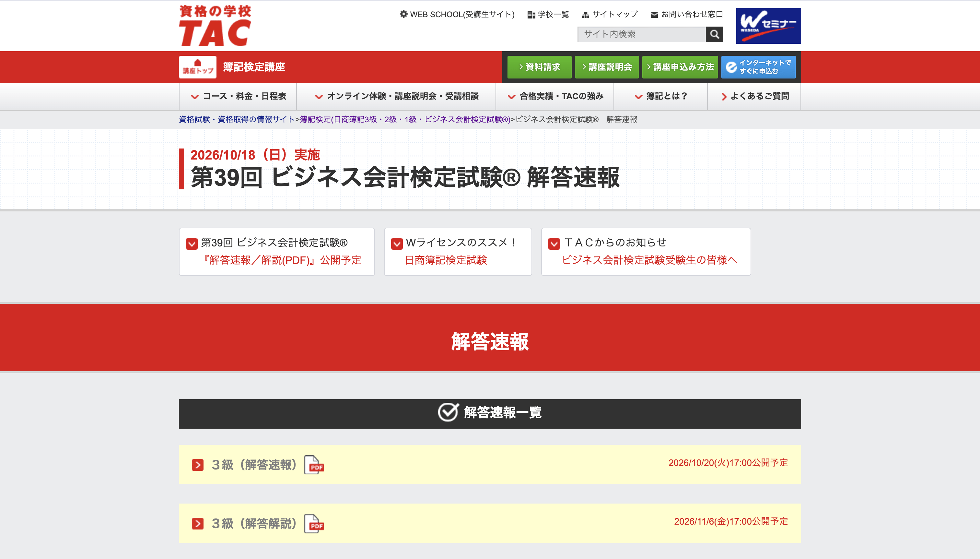Click the 解答速報一覧 section header
980x559 pixels.
[x=490, y=413]
